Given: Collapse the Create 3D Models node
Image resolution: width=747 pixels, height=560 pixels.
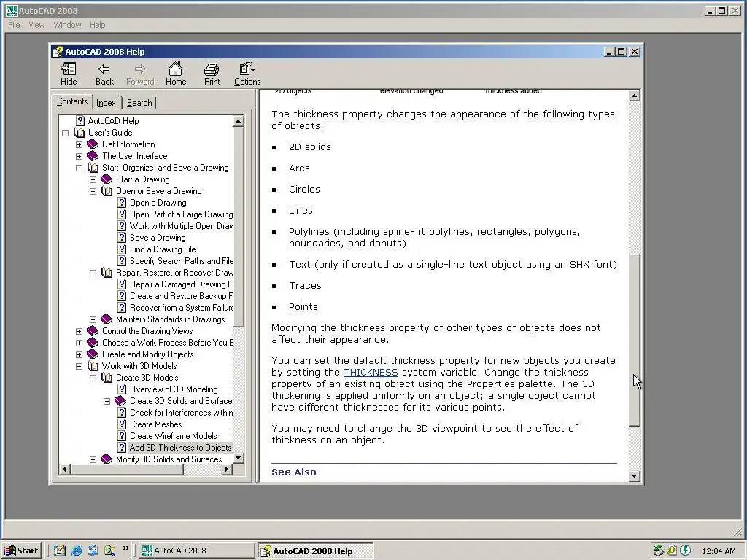Looking at the screenshot, I should [x=93, y=378].
